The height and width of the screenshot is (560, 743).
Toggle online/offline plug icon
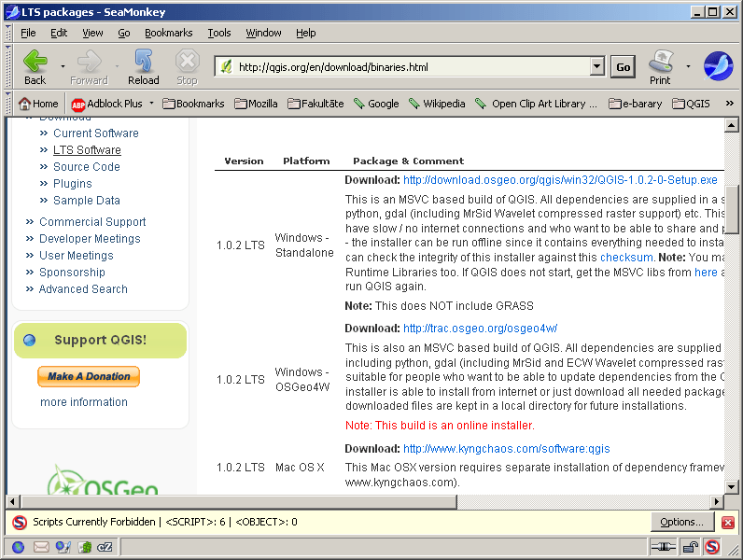(664, 547)
